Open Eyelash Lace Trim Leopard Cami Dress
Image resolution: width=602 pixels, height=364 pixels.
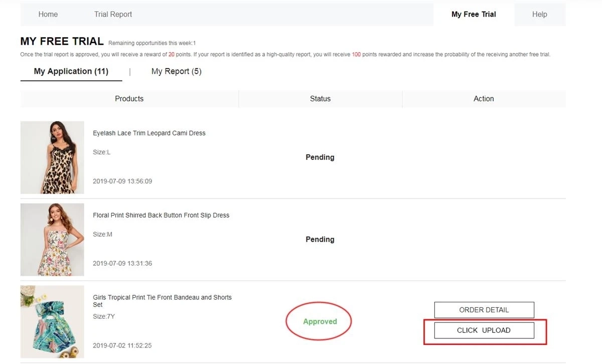point(149,133)
